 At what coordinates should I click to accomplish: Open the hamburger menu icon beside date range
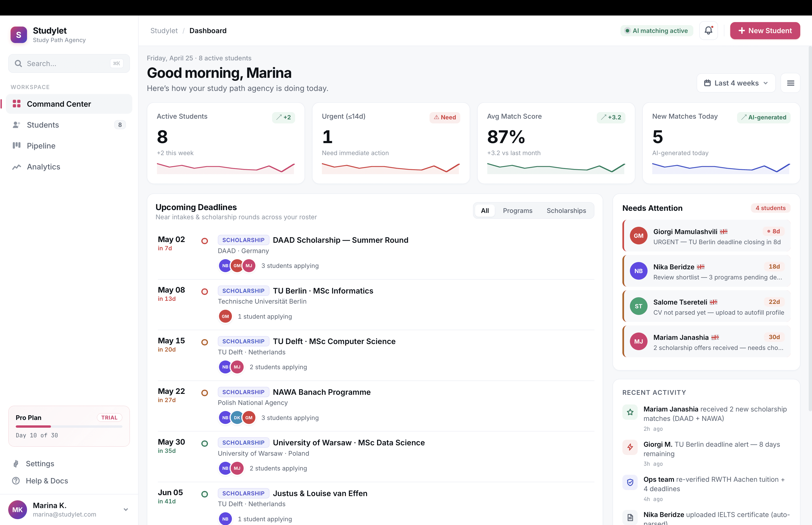790,83
